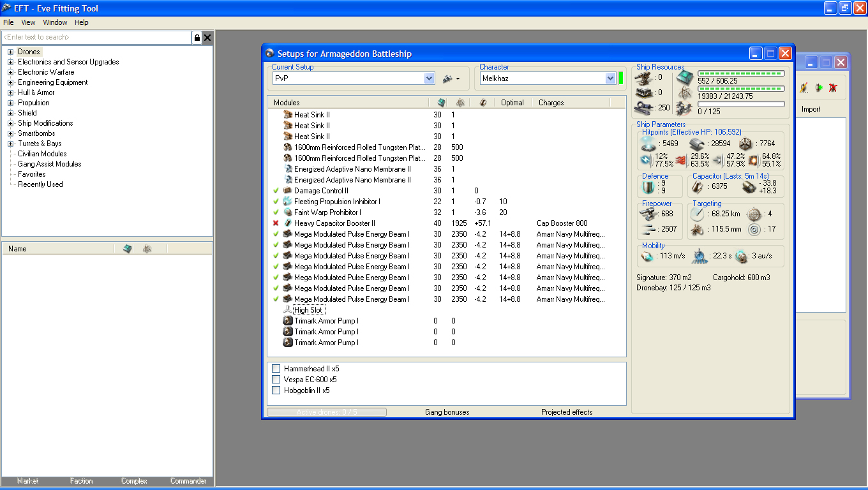Select the Recently Used tree entry
Viewport: 868px width, 490px height.
pyautogui.click(x=40, y=184)
